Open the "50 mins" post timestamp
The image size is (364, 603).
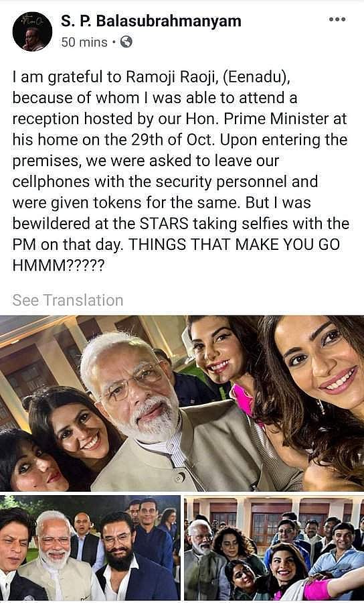pos(84,42)
